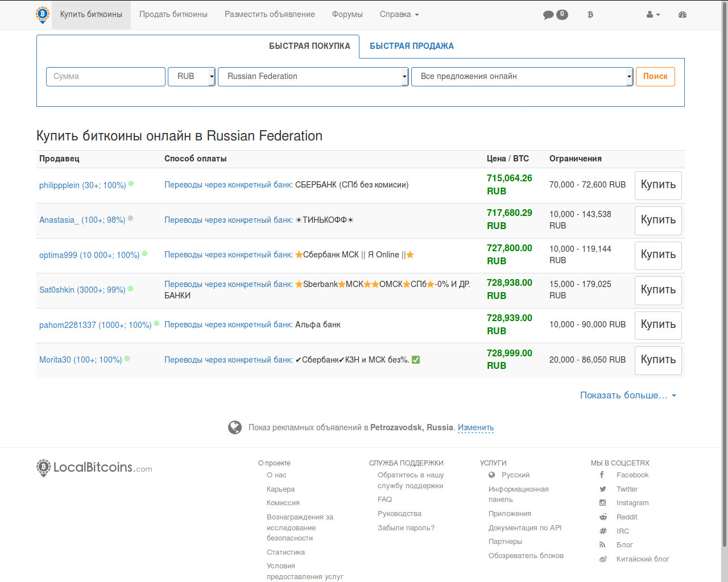Click Купить for philippplein offer
Viewport: 728px width, 582px height.
(658, 185)
